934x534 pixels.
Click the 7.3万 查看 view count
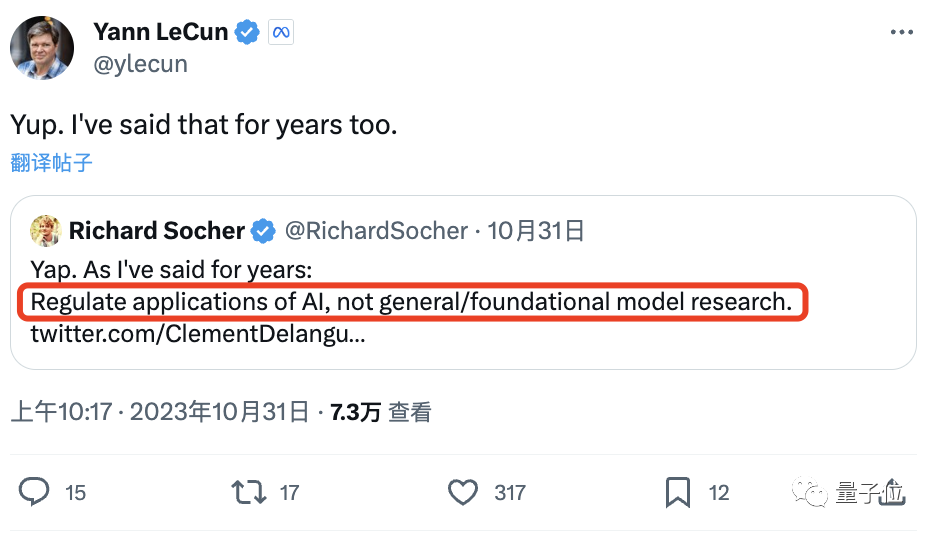tap(381, 412)
